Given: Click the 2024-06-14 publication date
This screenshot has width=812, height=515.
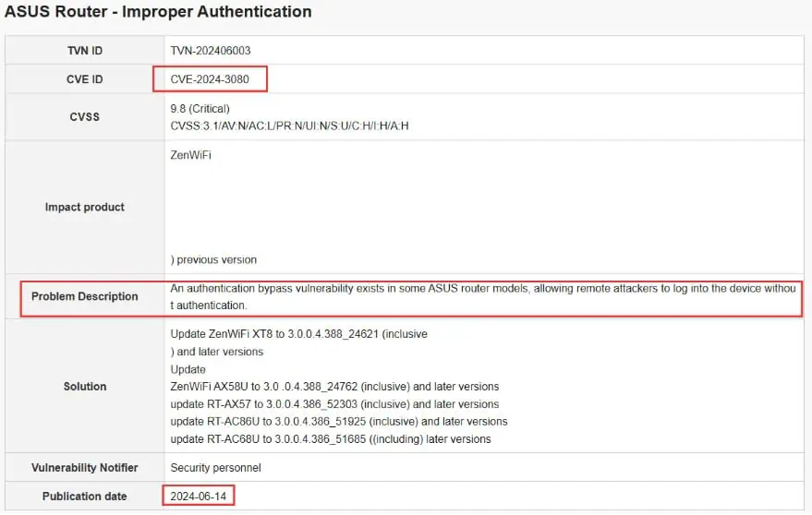Looking at the screenshot, I should [198, 497].
